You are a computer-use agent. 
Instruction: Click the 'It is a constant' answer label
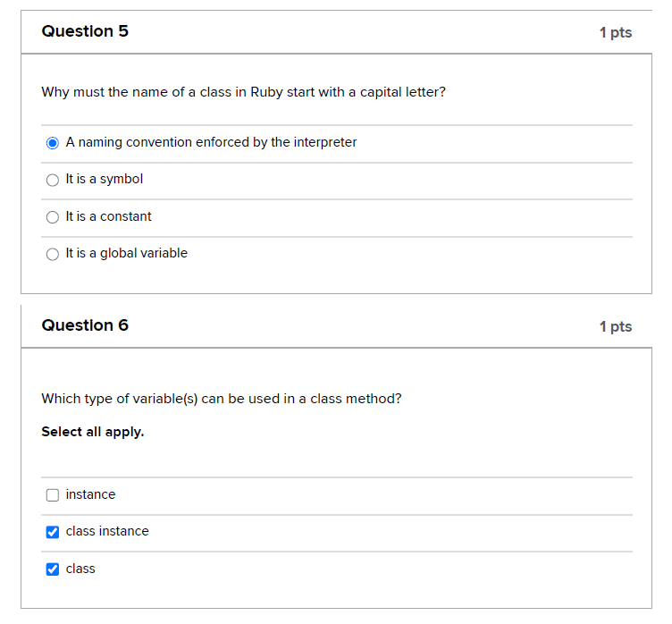point(108,216)
